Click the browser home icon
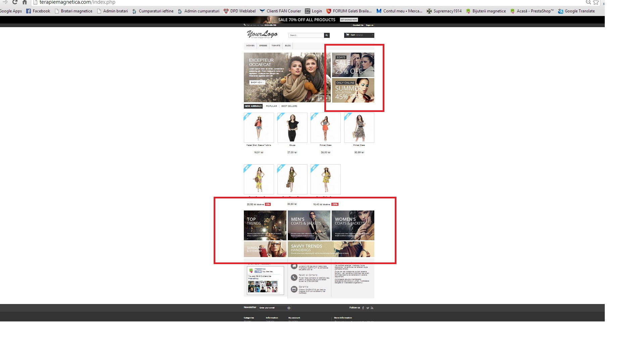The image size is (644, 362). pyautogui.click(x=24, y=2)
